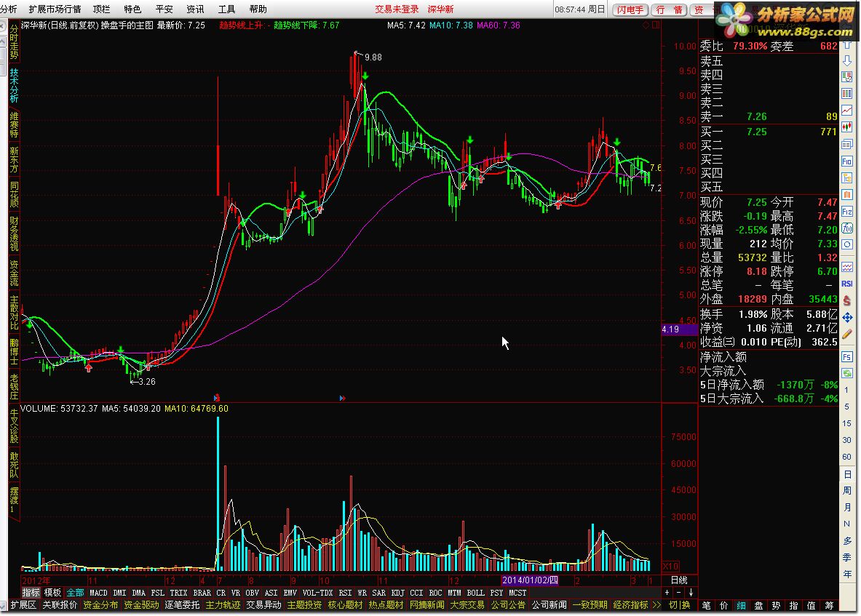Open the 资讯 menu

pyautogui.click(x=196, y=9)
